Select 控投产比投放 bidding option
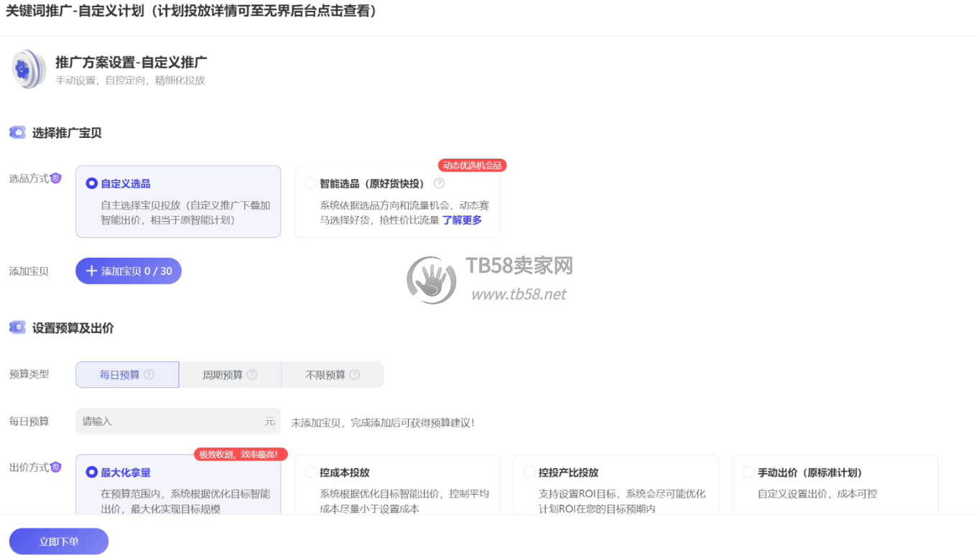Screen dimensions: 977x560 click(529, 472)
